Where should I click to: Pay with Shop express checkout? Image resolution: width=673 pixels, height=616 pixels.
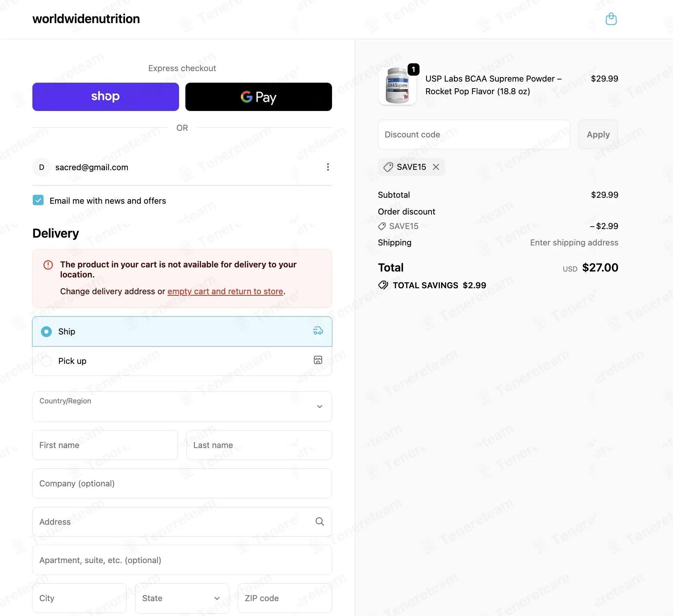click(106, 97)
